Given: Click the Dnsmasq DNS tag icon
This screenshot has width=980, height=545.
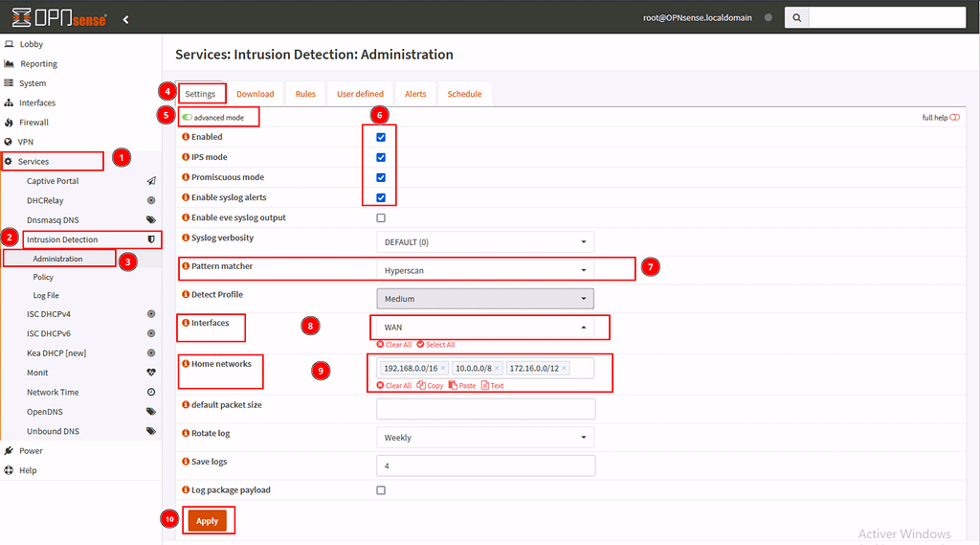Looking at the screenshot, I should tap(150, 220).
